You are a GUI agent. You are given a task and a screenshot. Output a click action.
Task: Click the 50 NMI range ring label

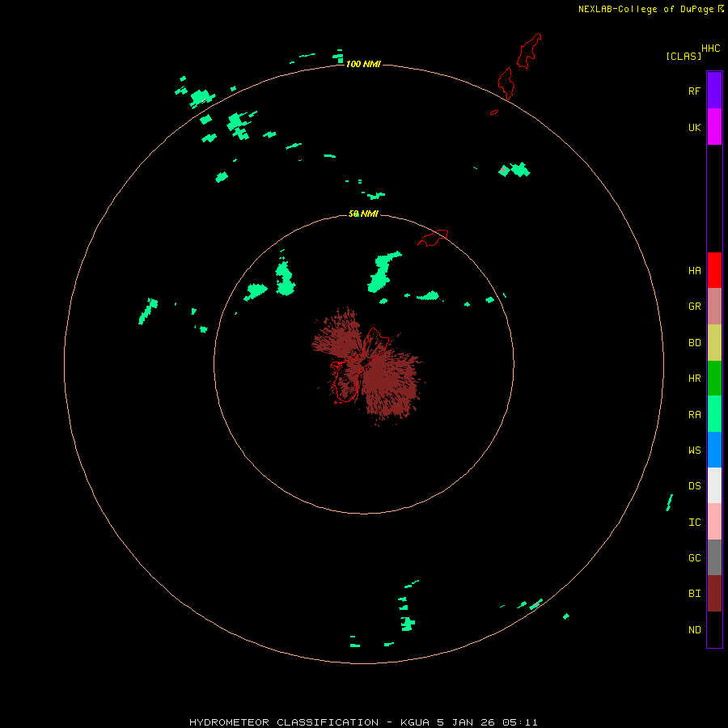(x=363, y=214)
